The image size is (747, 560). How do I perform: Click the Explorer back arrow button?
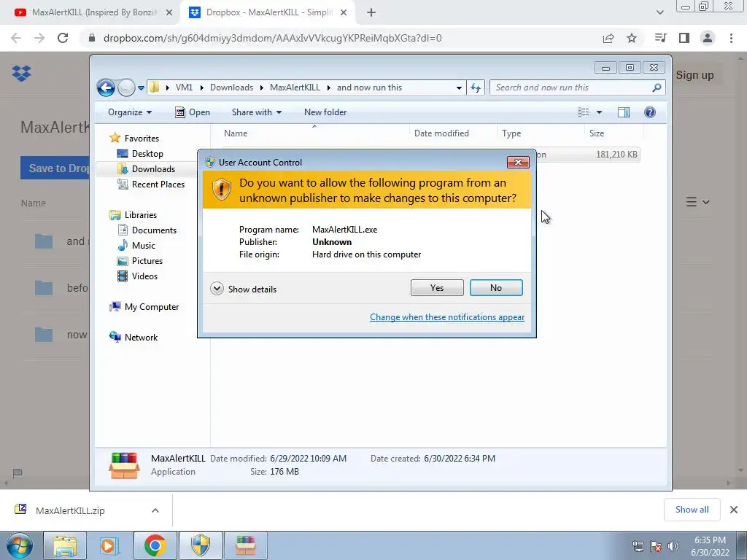[106, 87]
